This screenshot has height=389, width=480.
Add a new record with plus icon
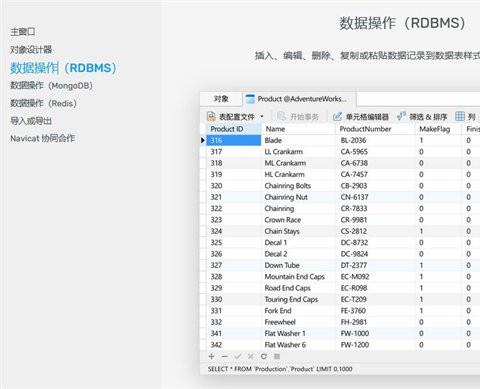click(211, 356)
